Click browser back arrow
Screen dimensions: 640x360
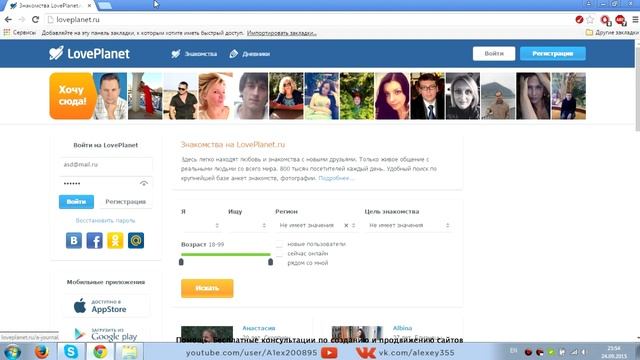point(8,20)
